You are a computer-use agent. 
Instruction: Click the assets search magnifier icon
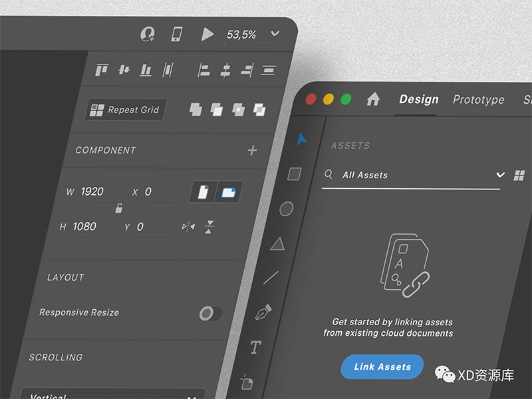329,174
